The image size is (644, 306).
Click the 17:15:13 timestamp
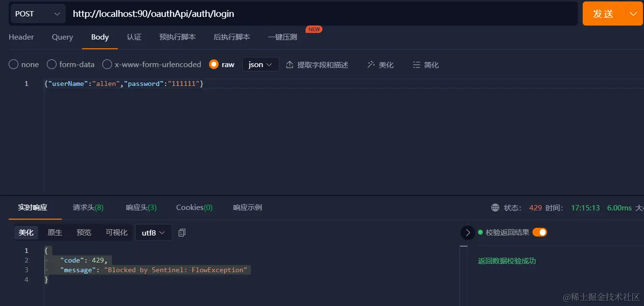(586, 208)
